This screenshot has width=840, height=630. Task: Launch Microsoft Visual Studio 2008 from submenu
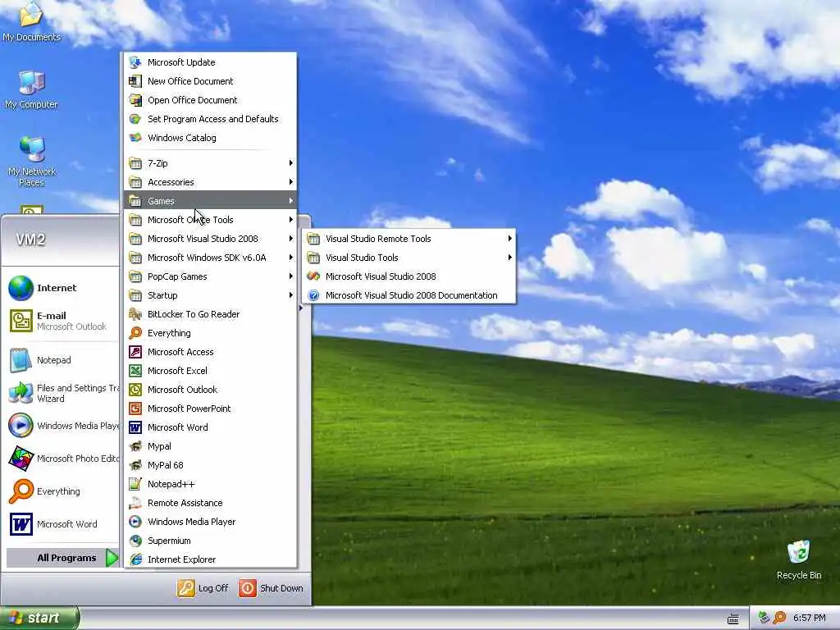tap(409, 276)
